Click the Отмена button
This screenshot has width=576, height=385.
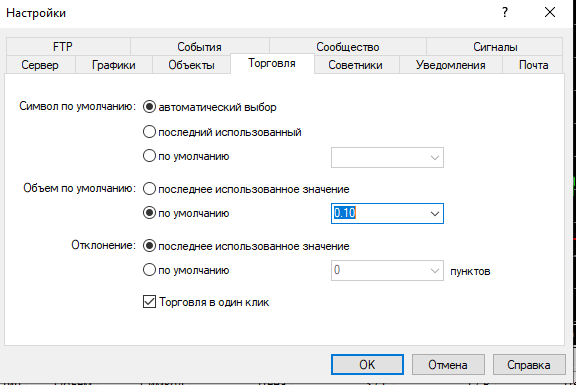click(x=448, y=364)
